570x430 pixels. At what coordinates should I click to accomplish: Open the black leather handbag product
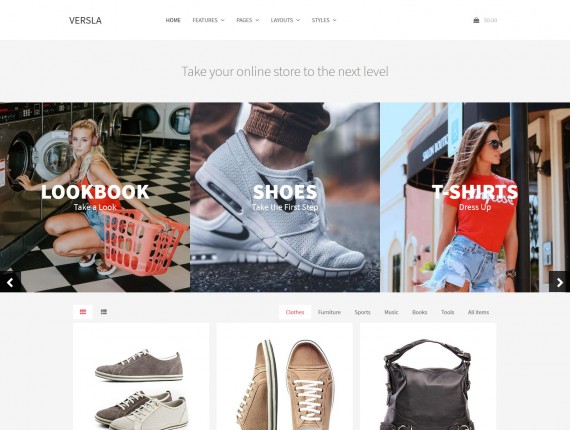(428, 385)
